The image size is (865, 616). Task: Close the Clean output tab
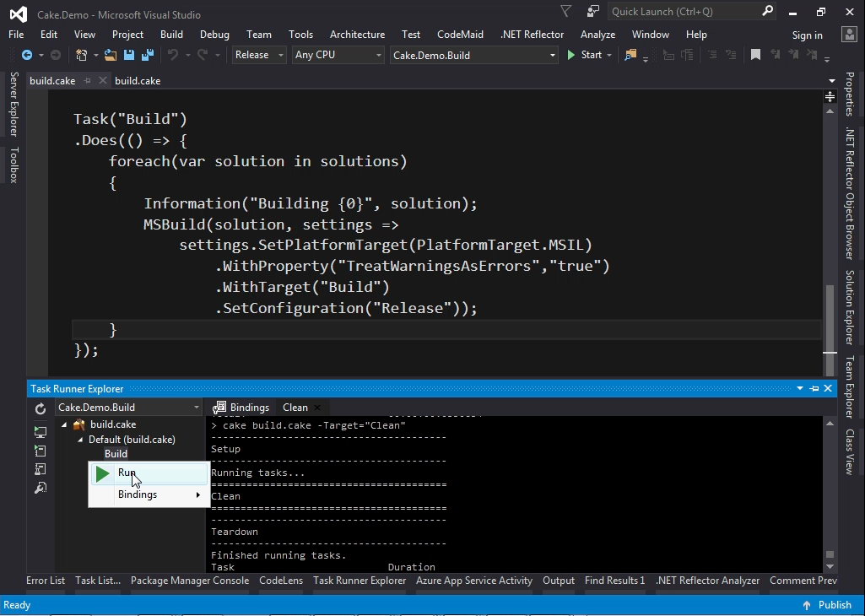click(317, 408)
